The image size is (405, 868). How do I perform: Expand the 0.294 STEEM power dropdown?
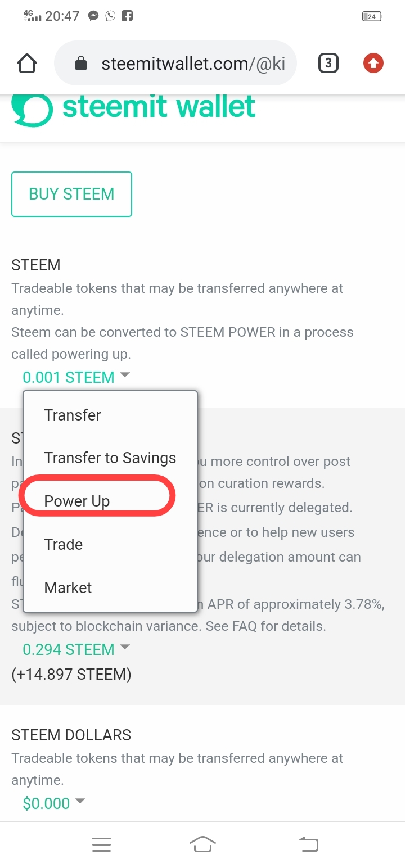pos(76,649)
